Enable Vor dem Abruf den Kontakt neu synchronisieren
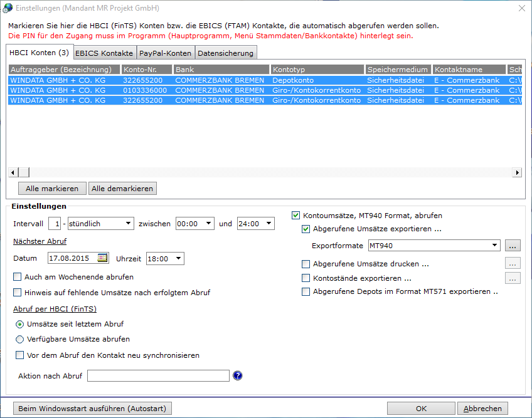The width and height of the screenshot is (532, 418). pyautogui.click(x=19, y=355)
